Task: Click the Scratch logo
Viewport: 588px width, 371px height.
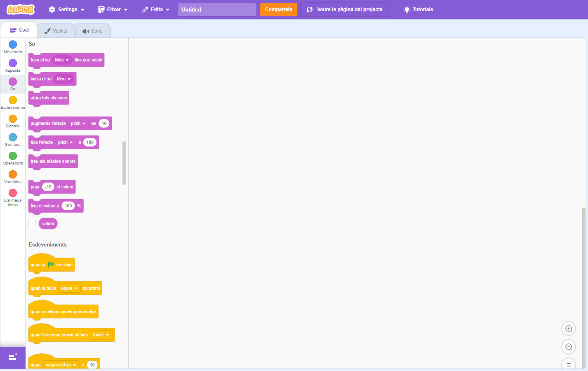Action: tap(21, 9)
